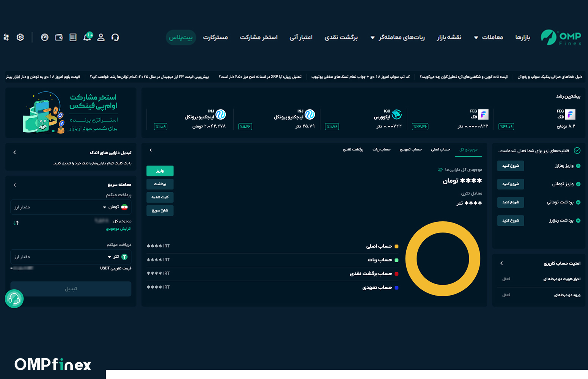
Task: Click شروع کنید for برداشت تومانی
Action: (x=511, y=202)
